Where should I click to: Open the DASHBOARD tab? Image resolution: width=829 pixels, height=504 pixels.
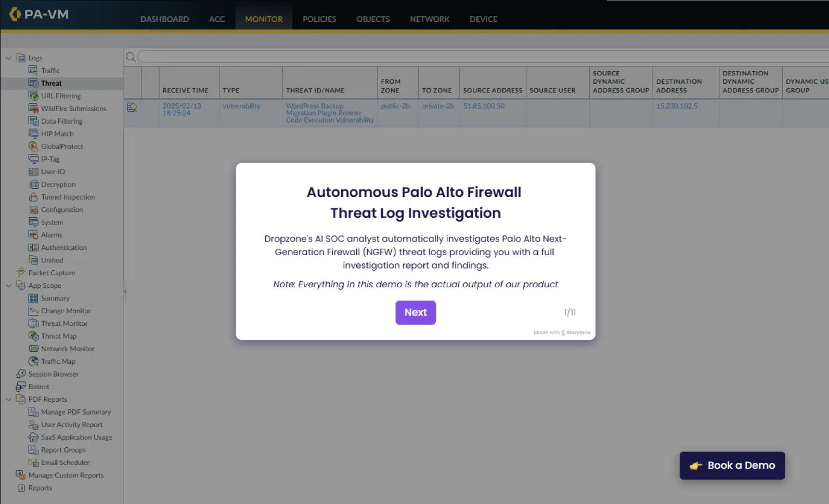[x=164, y=19]
